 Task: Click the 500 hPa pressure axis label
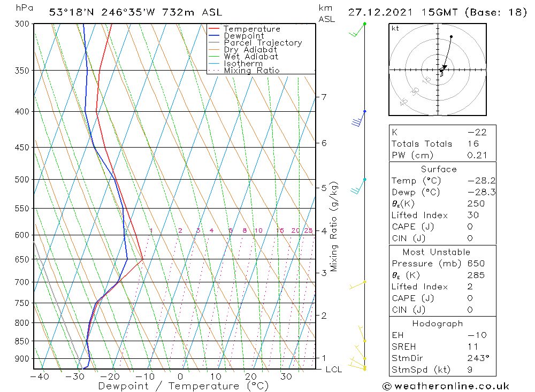pyautogui.click(x=22, y=180)
